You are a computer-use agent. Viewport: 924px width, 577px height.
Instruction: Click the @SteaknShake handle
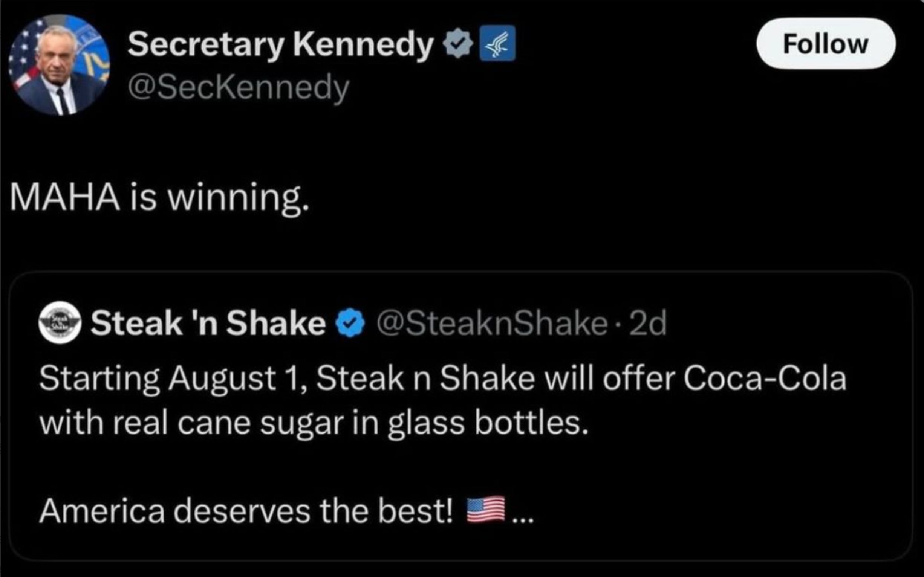[492, 323]
